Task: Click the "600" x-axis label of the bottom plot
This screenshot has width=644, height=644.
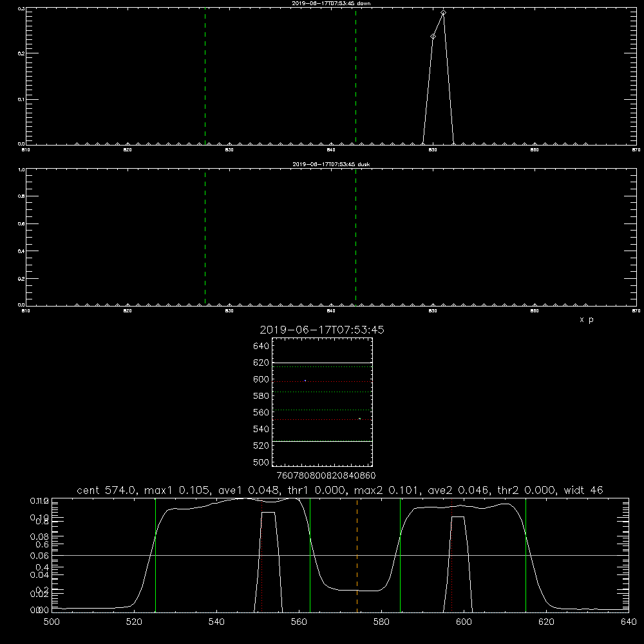Action: point(464,622)
